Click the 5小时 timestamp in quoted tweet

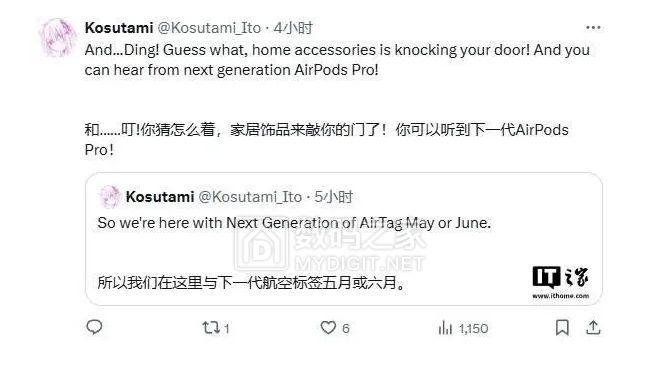[x=334, y=197]
